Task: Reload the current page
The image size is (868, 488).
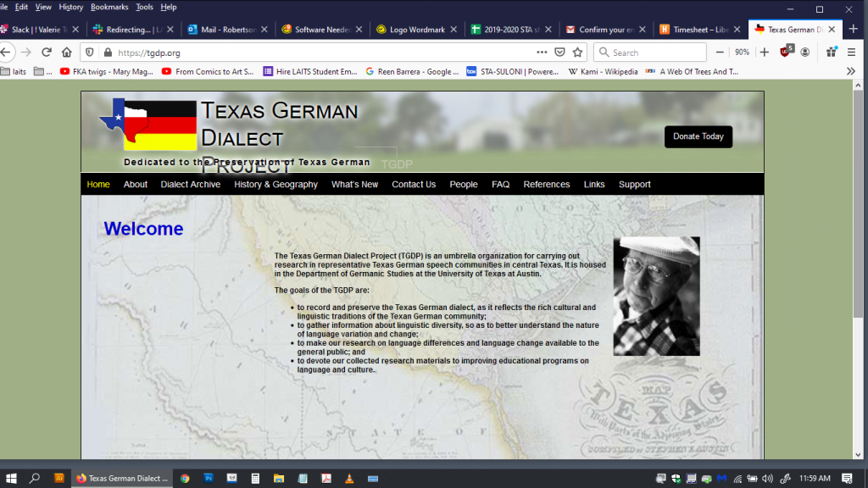Action: 47,53
